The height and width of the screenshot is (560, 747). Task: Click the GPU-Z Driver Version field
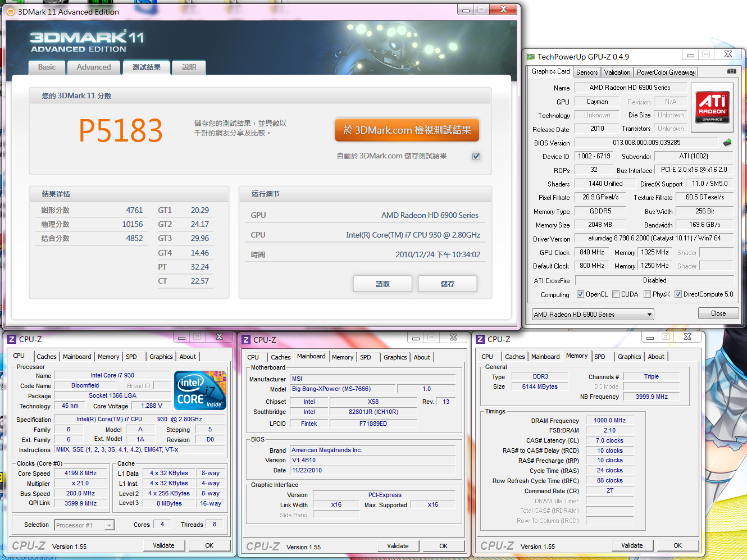pyautogui.click(x=654, y=238)
